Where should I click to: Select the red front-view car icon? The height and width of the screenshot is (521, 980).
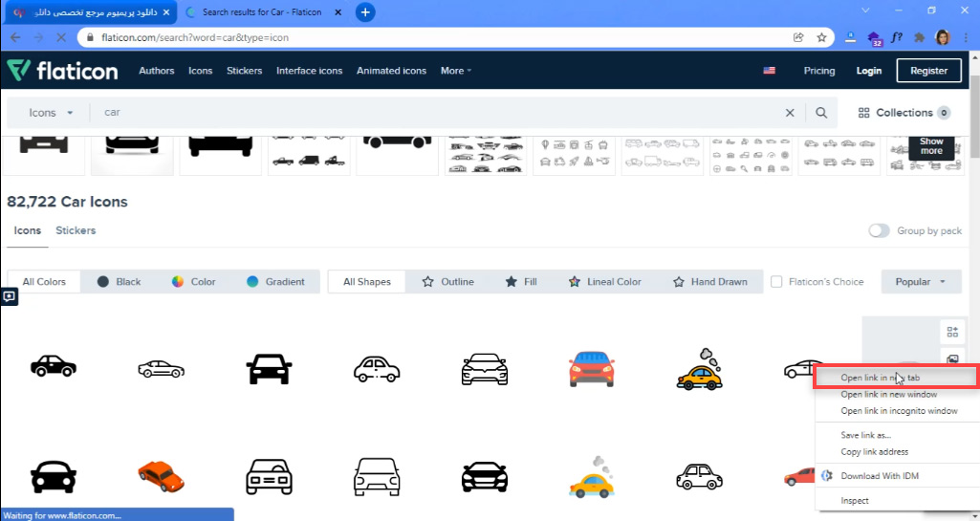[591, 369]
